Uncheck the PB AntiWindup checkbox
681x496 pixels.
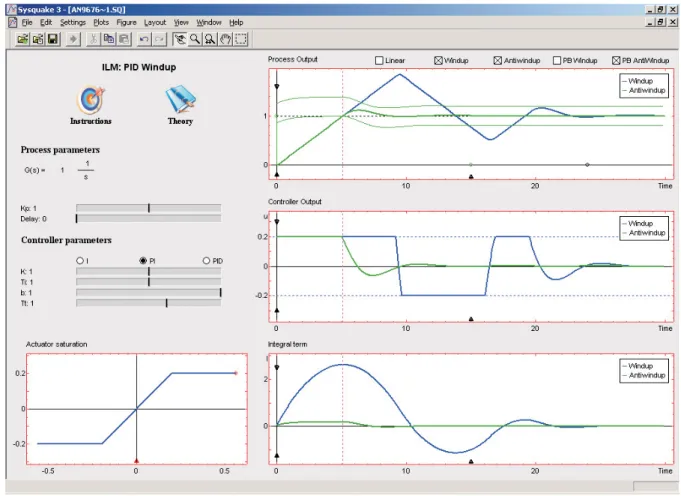616,60
